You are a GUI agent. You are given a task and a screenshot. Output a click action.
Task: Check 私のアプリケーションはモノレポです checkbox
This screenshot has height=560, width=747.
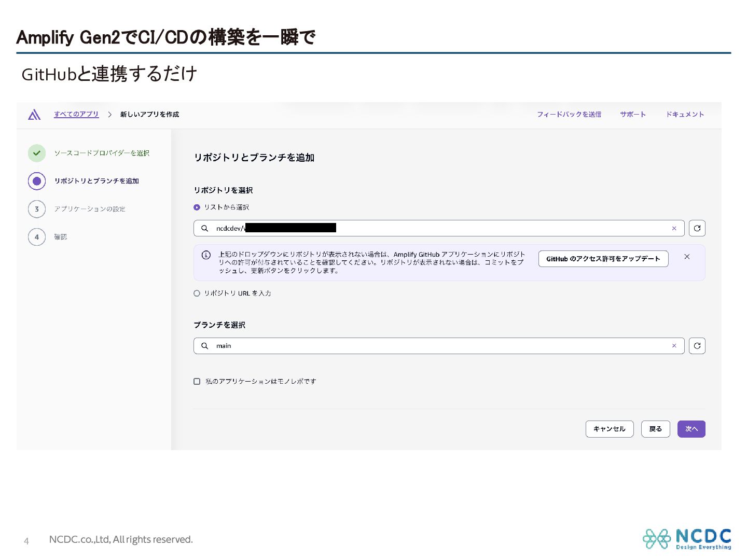click(197, 382)
